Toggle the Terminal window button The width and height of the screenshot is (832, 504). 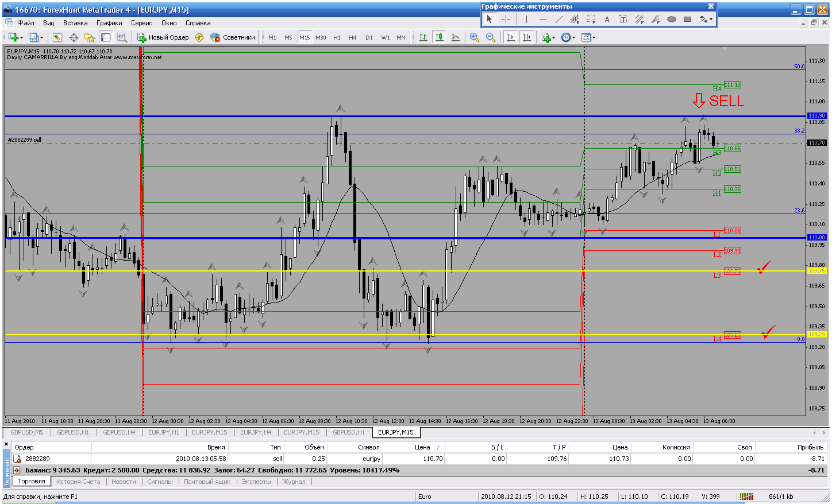106,37
